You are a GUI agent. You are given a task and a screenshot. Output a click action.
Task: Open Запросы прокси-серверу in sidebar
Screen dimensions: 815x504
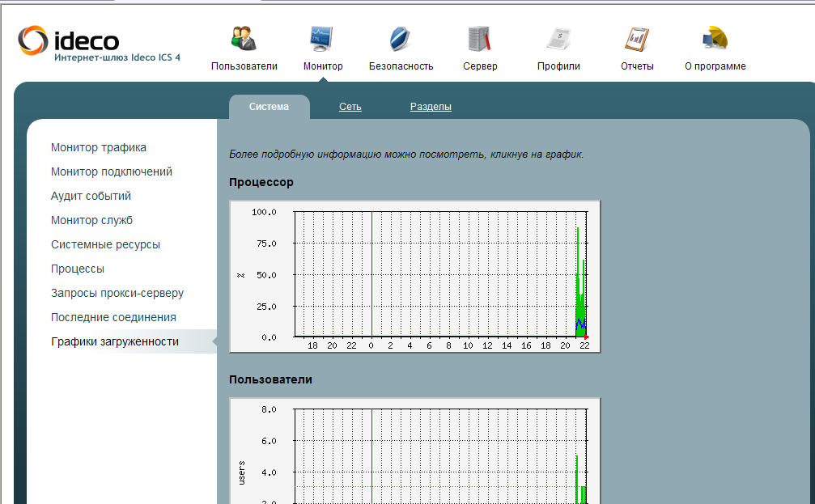(117, 293)
